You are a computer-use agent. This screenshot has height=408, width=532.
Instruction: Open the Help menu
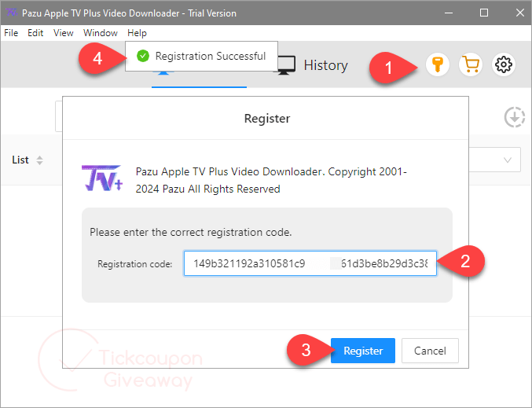pyautogui.click(x=137, y=33)
